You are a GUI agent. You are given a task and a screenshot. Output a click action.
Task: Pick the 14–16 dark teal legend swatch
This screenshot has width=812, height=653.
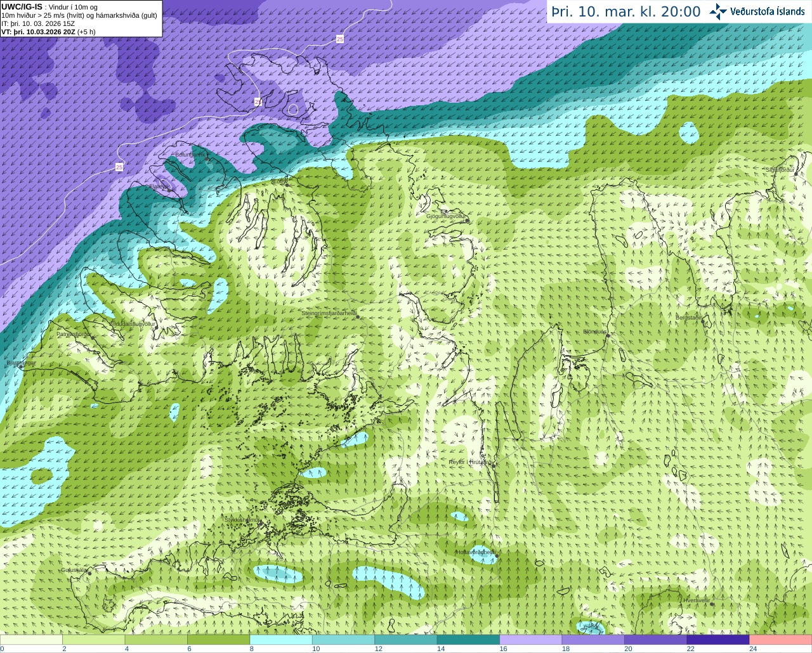click(x=468, y=640)
